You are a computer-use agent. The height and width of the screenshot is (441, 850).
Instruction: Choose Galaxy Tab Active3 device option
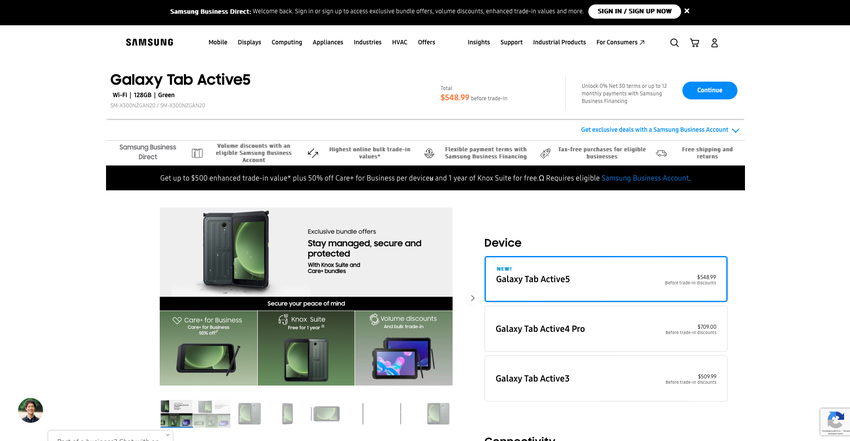click(x=605, y=378)
